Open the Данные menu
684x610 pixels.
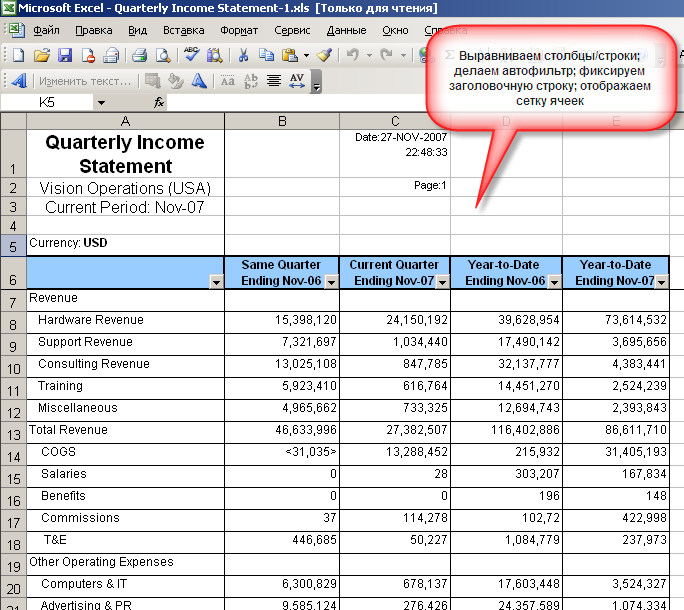346,30
